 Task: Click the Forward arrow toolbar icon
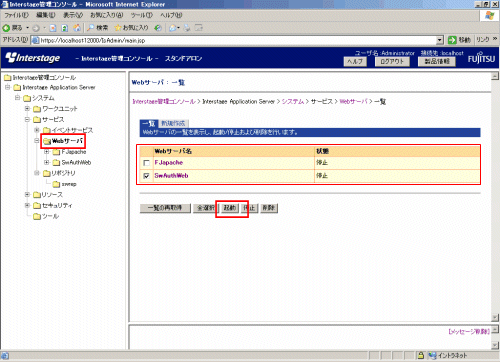point(36,28)
